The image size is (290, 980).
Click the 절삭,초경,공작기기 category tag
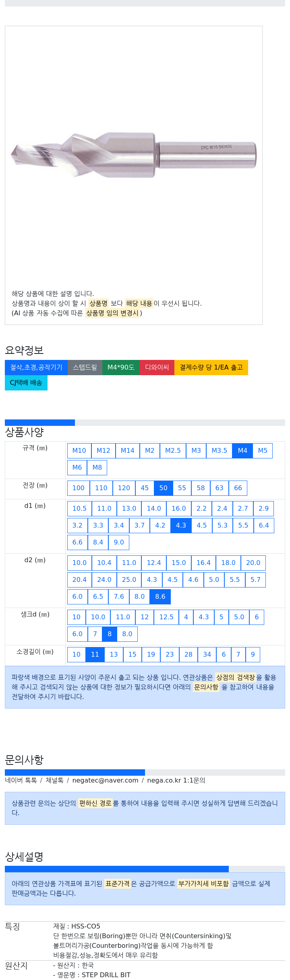[x=36, y=367]
